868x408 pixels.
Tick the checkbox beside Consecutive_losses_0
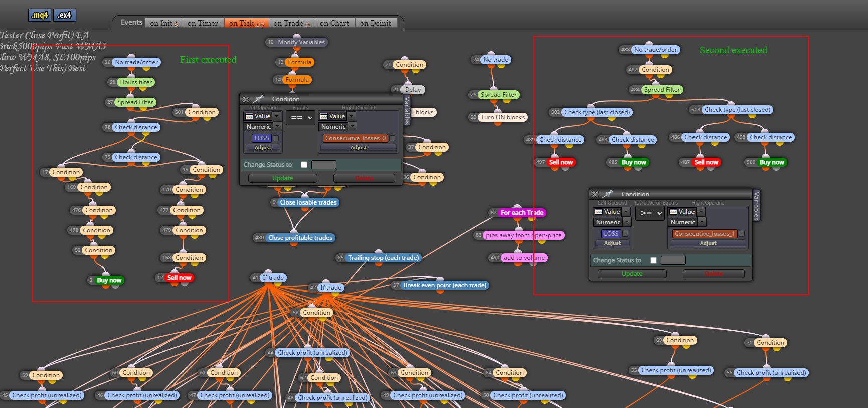pos(392,138)
